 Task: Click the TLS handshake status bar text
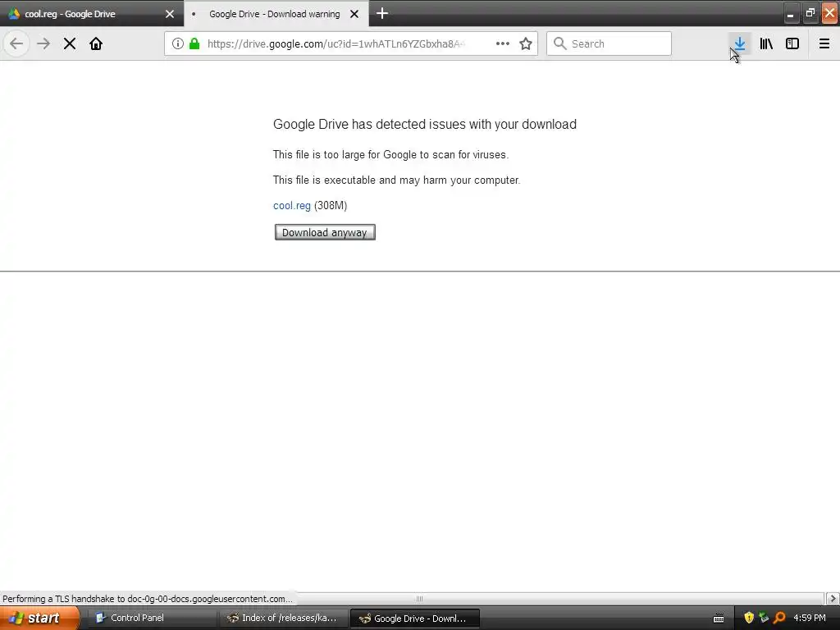click(x=148, y=598)
